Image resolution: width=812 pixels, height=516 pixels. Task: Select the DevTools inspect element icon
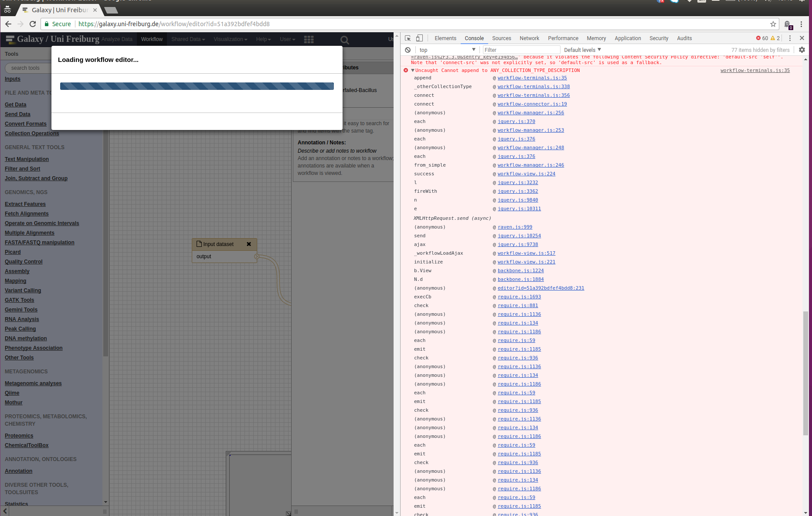tap(408, 38)
